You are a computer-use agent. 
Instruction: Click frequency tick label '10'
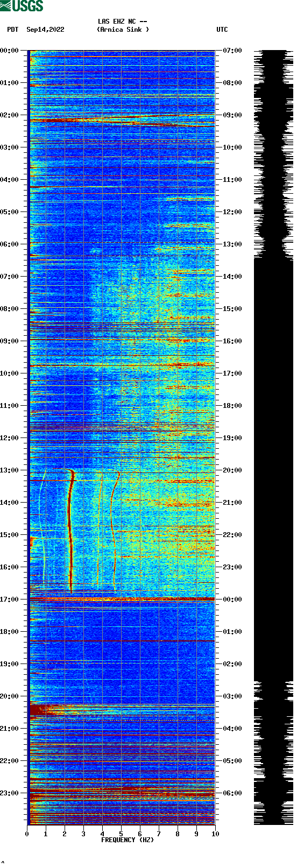pos(215,834)
